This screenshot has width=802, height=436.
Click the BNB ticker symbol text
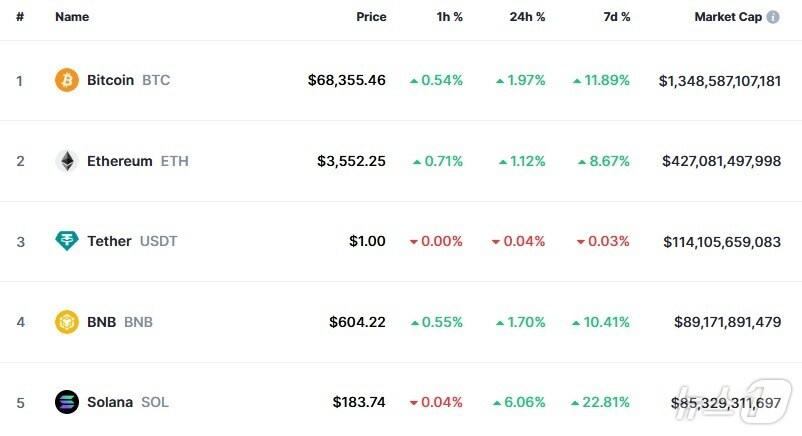(x=138, y=322)
